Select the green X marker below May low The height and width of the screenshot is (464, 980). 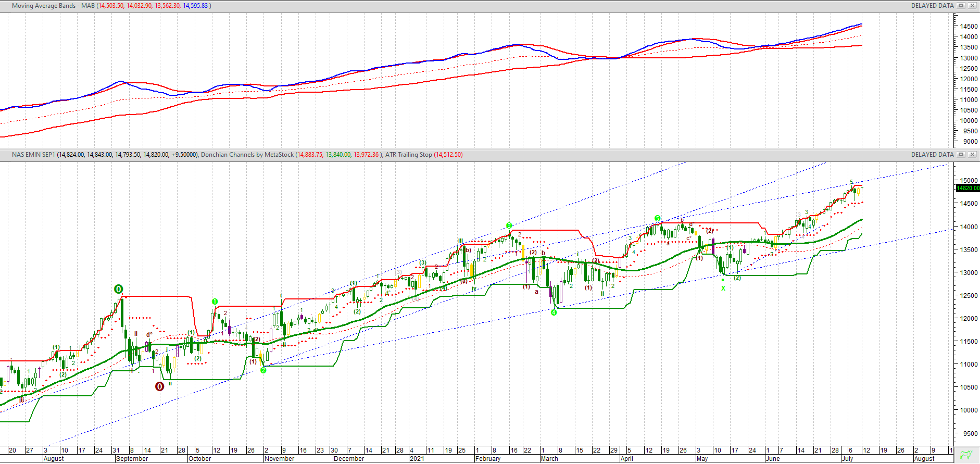pos(723,288)
